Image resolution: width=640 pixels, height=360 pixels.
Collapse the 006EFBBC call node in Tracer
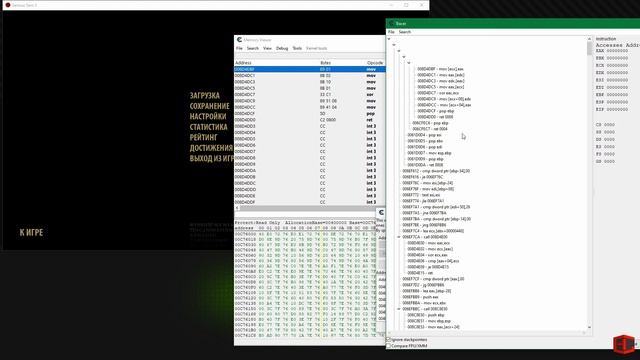(399, 309)
